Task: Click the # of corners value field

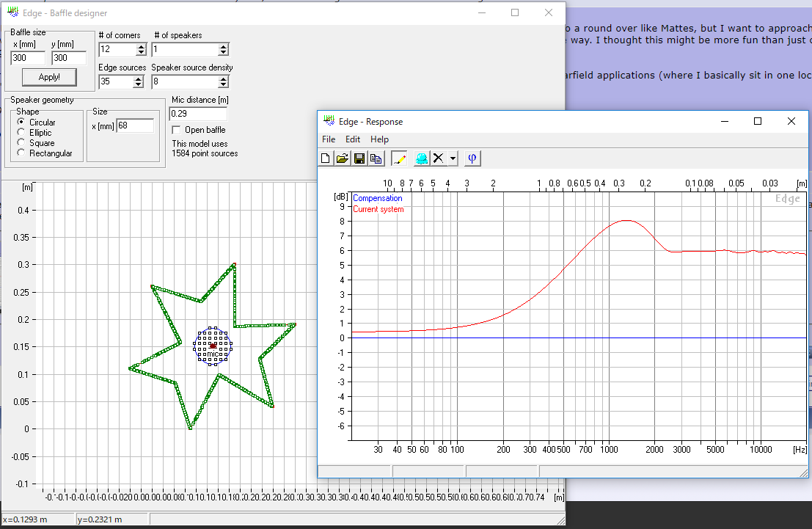Action: pos(117,49)
